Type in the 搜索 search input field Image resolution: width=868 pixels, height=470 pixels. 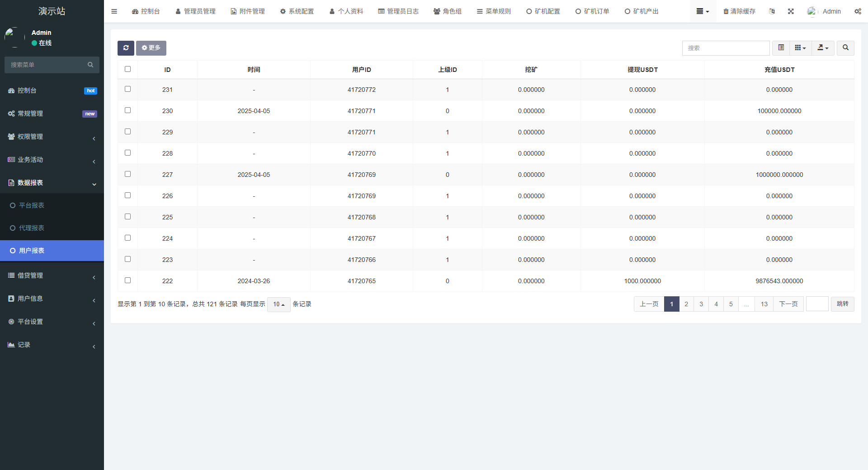[725, 48]
